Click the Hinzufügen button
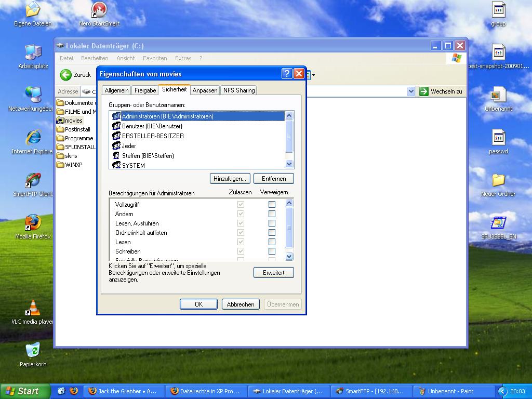The image size is (532, 399). 230,179
